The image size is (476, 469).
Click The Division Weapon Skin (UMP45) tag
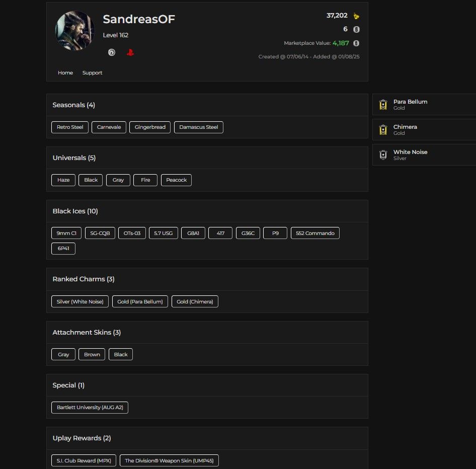click(169, 460)
